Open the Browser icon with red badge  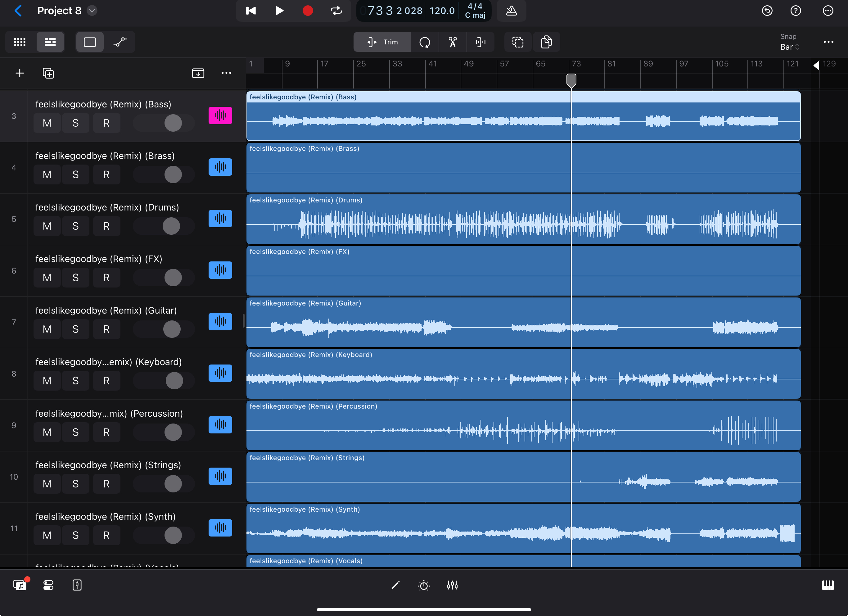[x=20, y=585]
